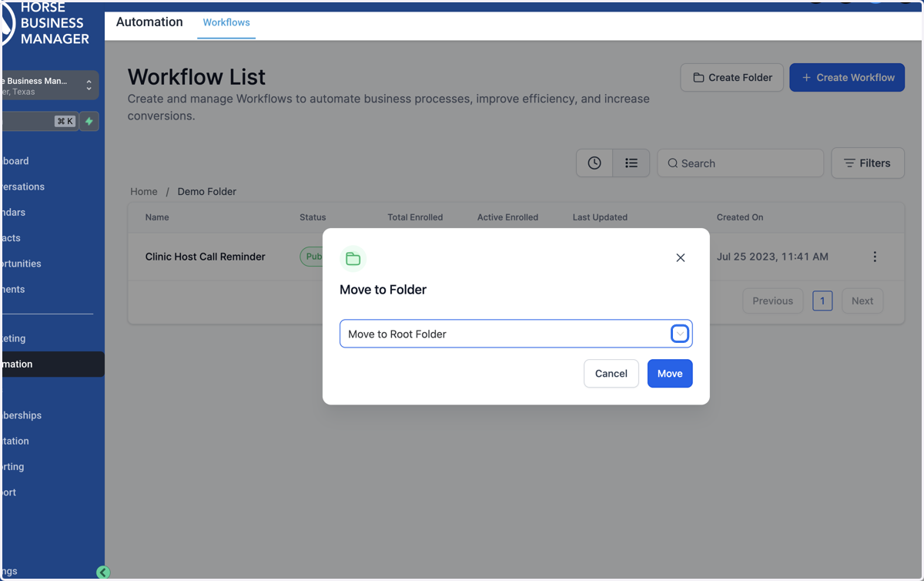This screenshot has width=924, height=581.
Task: Click the Created On column header
Action: (x=740, y=217)
